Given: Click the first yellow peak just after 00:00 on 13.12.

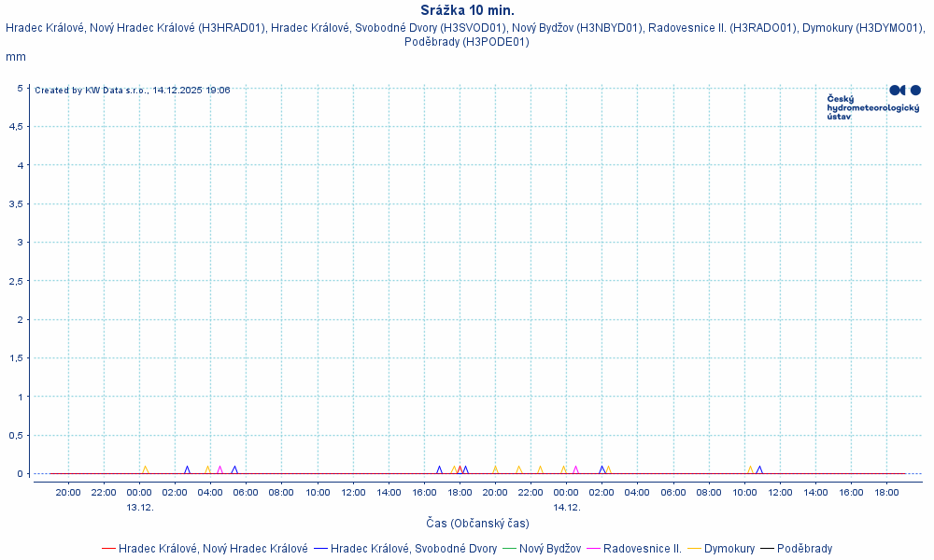Looking at the screenshot, I should click(x=145, y=469).
